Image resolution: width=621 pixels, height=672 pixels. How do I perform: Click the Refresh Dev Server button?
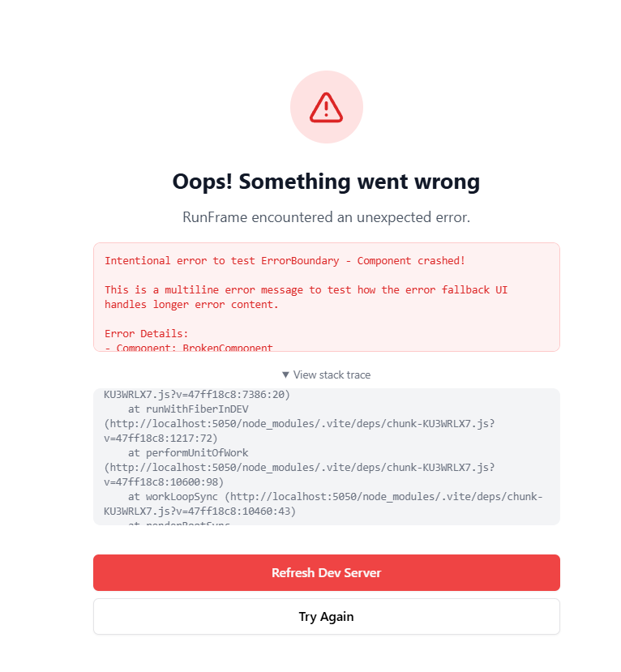[327, 572]
